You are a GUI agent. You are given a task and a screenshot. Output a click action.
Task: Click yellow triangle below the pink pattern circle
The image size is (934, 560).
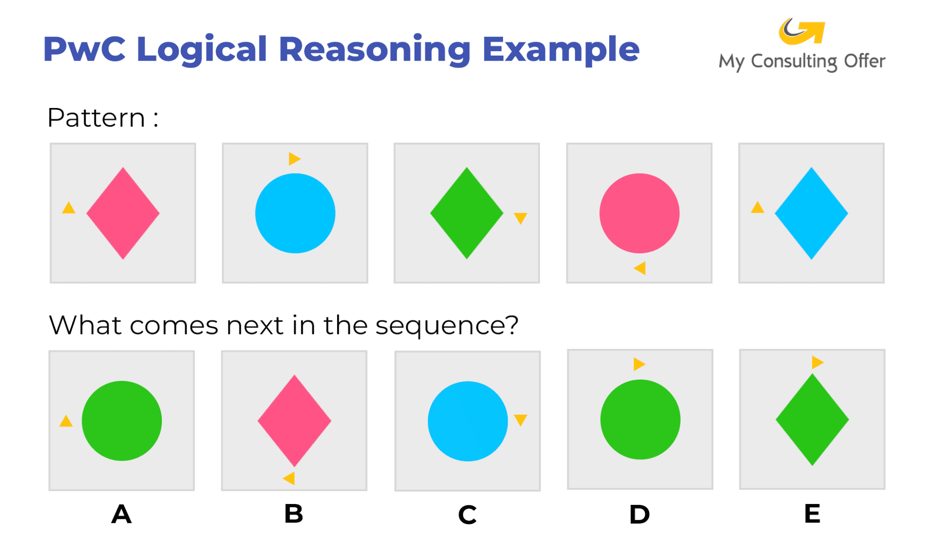coord(640,268)
